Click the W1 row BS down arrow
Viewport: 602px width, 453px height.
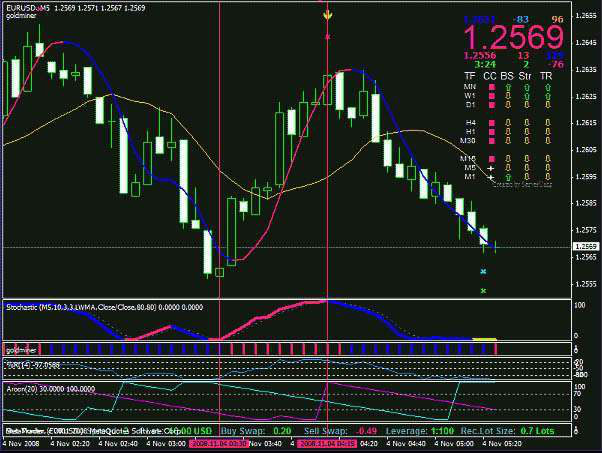coord(508,96)
